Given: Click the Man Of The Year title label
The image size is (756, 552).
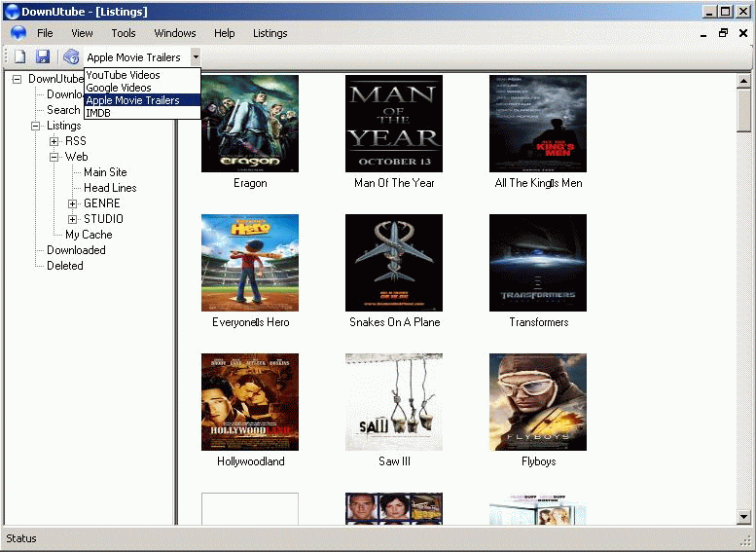Looking at the screenshot, I should pos(394,183).
